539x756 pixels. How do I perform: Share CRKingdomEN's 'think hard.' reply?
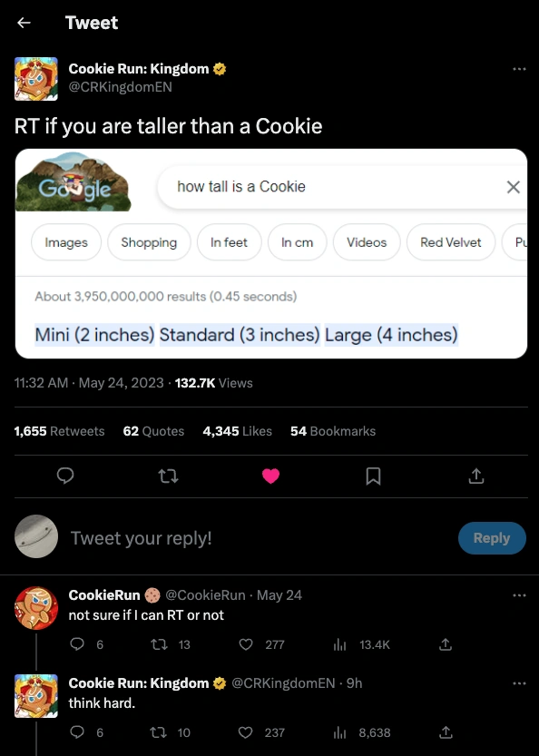click(x=445, y=732)
